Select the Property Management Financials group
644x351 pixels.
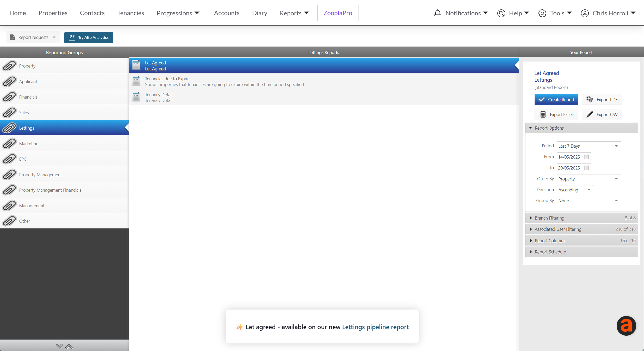tap(64, 190)
